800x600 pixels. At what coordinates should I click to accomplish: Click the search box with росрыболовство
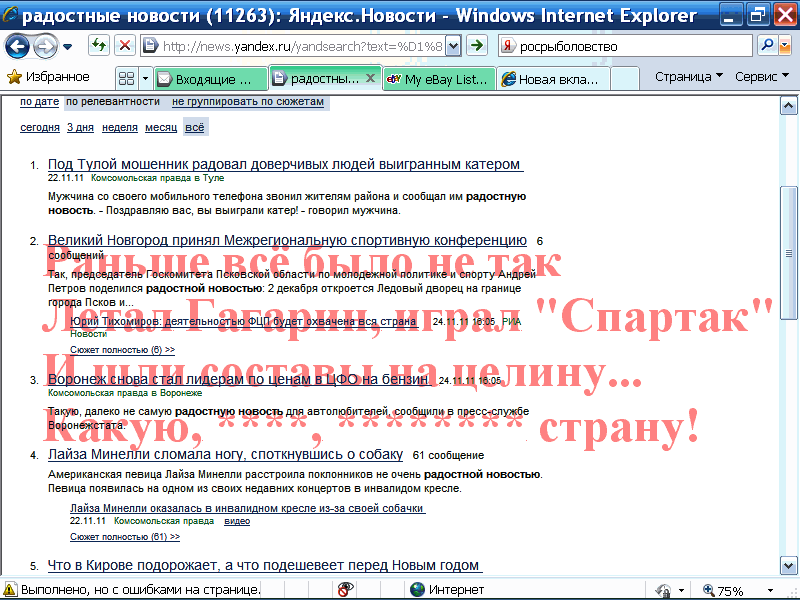633,46
